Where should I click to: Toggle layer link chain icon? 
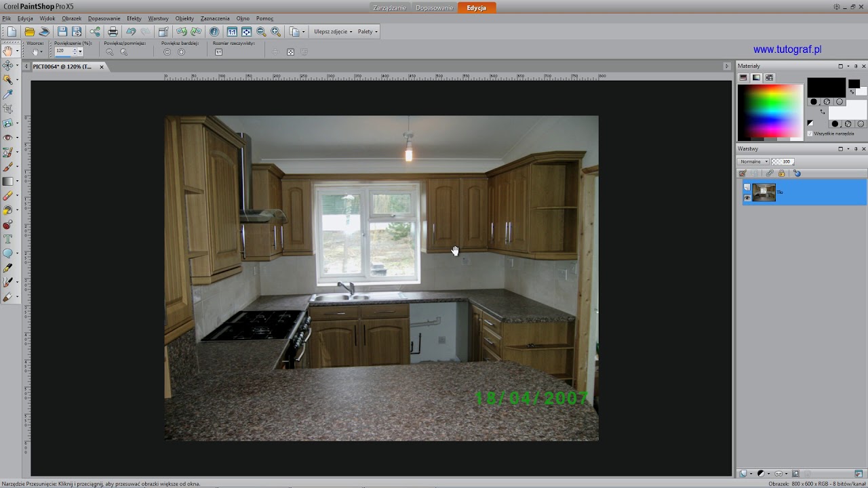pos(769,174)
